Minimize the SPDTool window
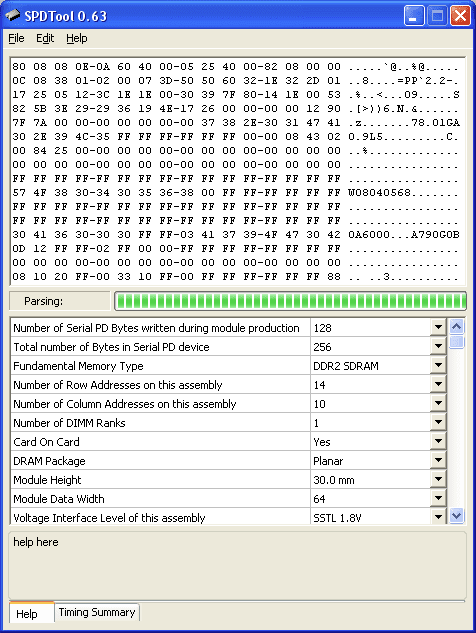Screen dimensions: 476x633 coord(414,16)
